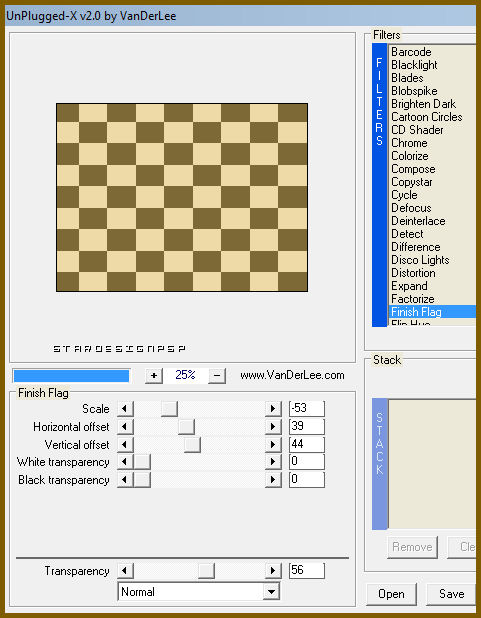Decrease overall Transparency with the left arrow
Viewport: 481px width, 618px height.
[x=125, y=571]
